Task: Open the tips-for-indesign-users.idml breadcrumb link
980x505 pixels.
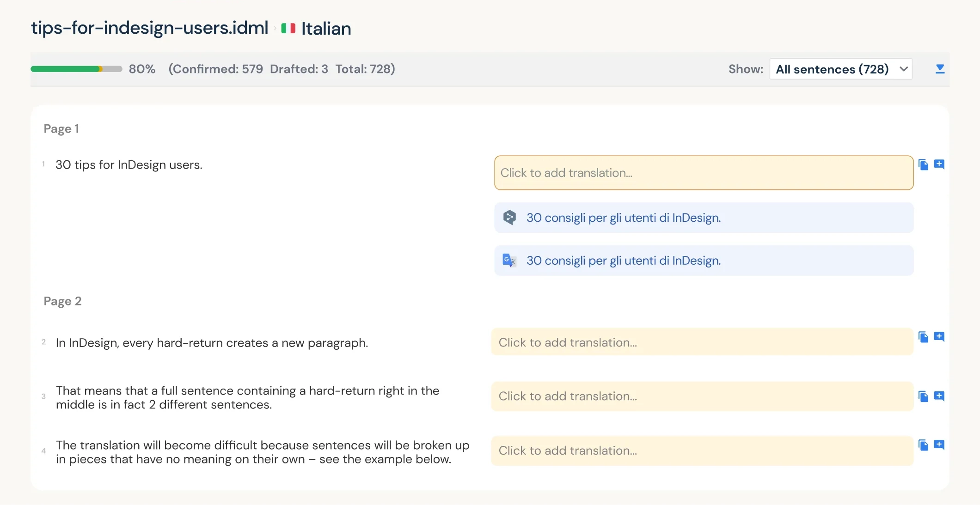Action: click(150, 28)
